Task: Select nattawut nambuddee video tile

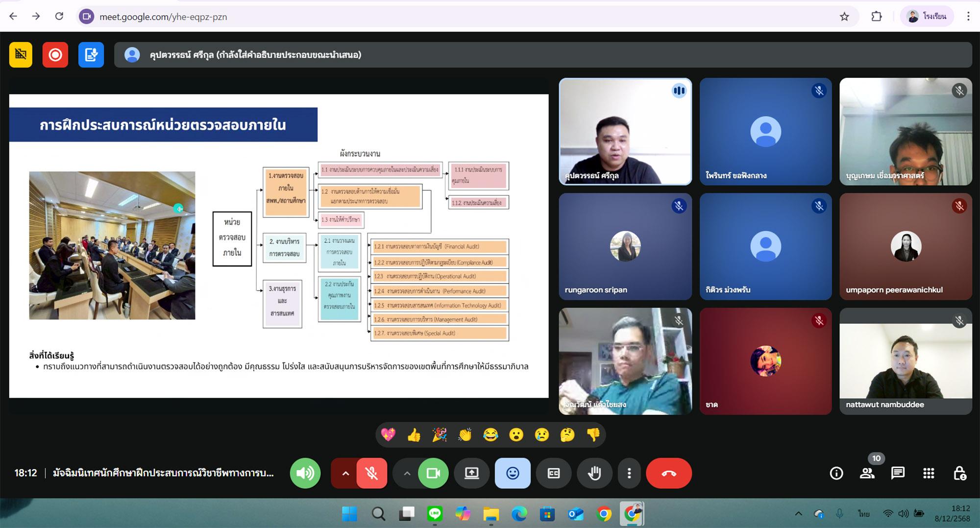Action: [906, 361]
